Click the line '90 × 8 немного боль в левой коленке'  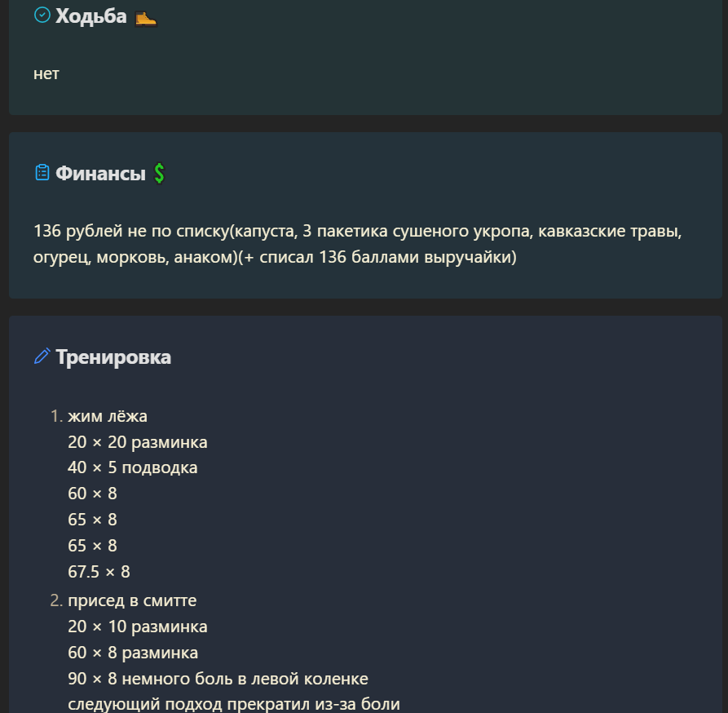click(218, 679)
